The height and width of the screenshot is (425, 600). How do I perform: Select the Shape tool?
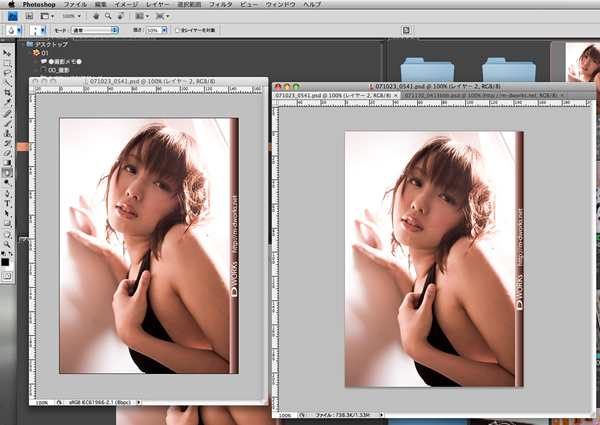tap(7, 223)
